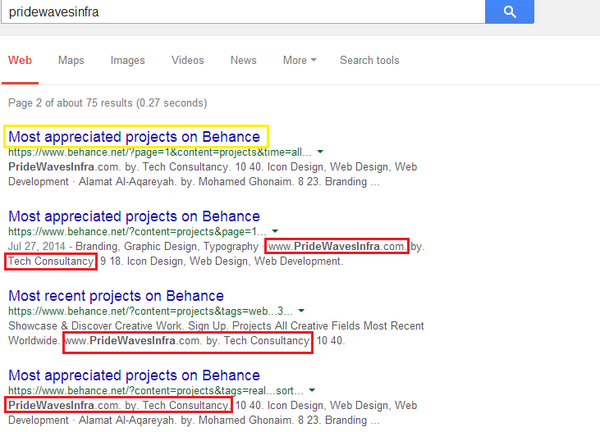Click snippet text 'Showcase & Discover Creative Work'
The image size is (600, 432).
[x=95, y=326]
